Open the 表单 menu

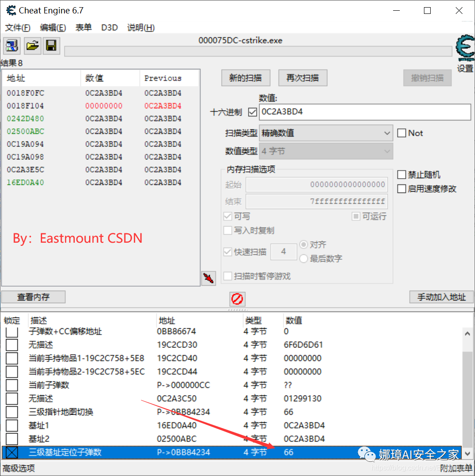(83, 28)
